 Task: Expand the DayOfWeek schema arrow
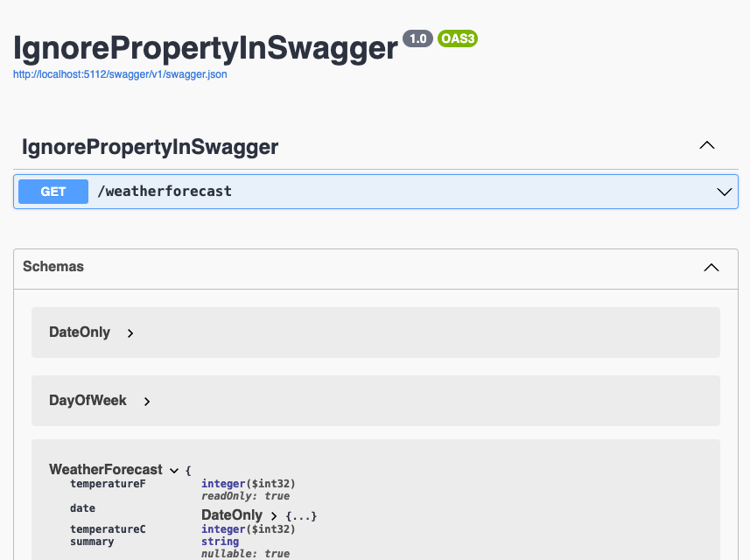click(147, 402)
